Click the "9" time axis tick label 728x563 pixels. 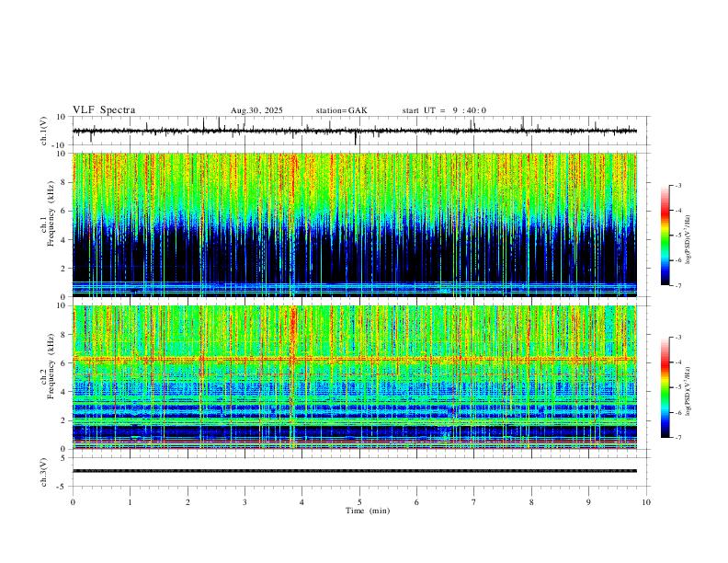588,502
